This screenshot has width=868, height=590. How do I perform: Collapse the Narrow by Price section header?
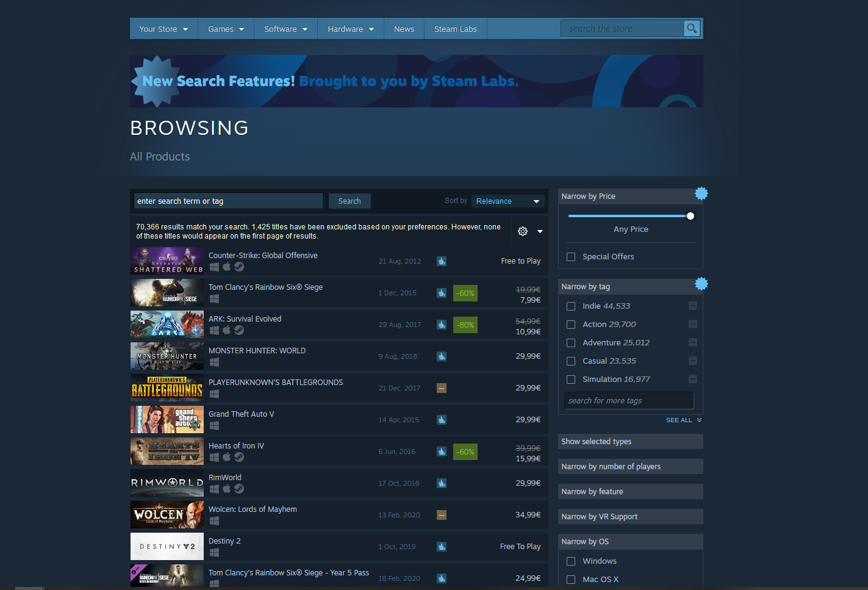coord(631,196)
